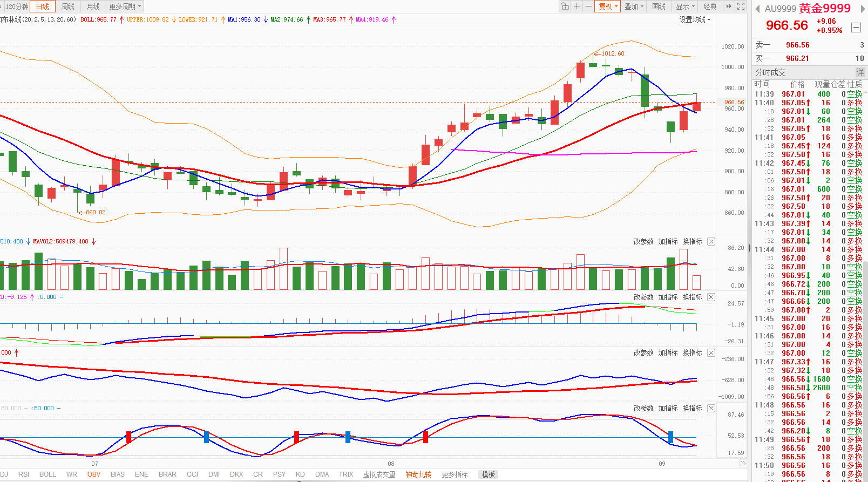This screenshot has width=868, height=482.
Task: Toggle fullscreen chart view icon
Action: coord(741,6)
